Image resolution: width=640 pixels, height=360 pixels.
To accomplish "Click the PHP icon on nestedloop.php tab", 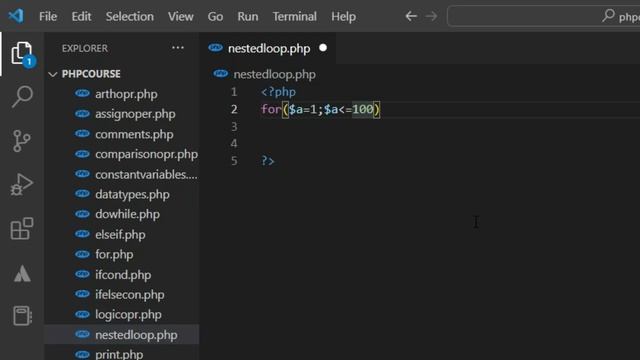I will pyautogui.click(x=216, y=48).
